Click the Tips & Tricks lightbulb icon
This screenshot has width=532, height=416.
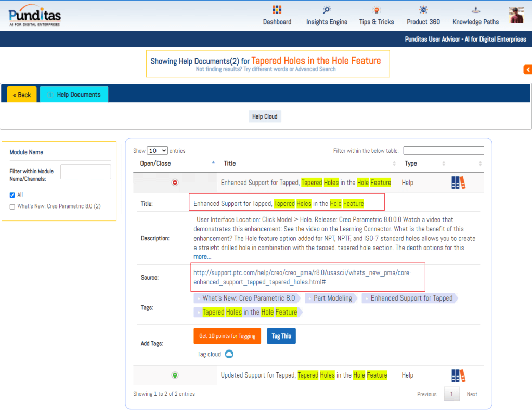pos(376,10)
